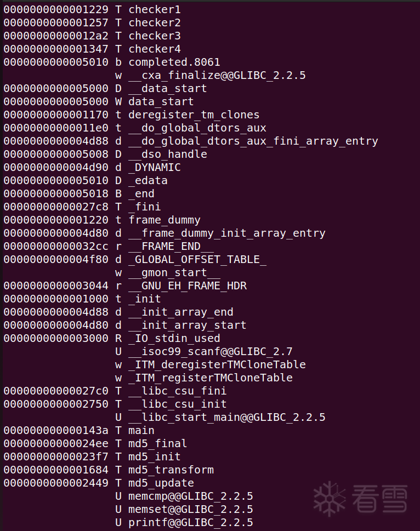Click the __isoc99_scanf@@GLIBC_2.7 entry

tap(211, 351)
